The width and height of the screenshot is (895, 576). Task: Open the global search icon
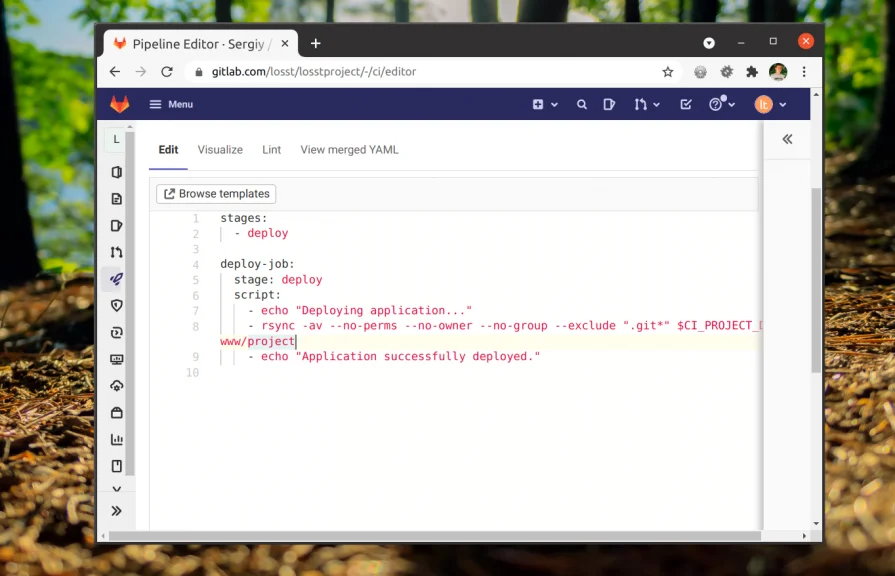click(582, 104)
